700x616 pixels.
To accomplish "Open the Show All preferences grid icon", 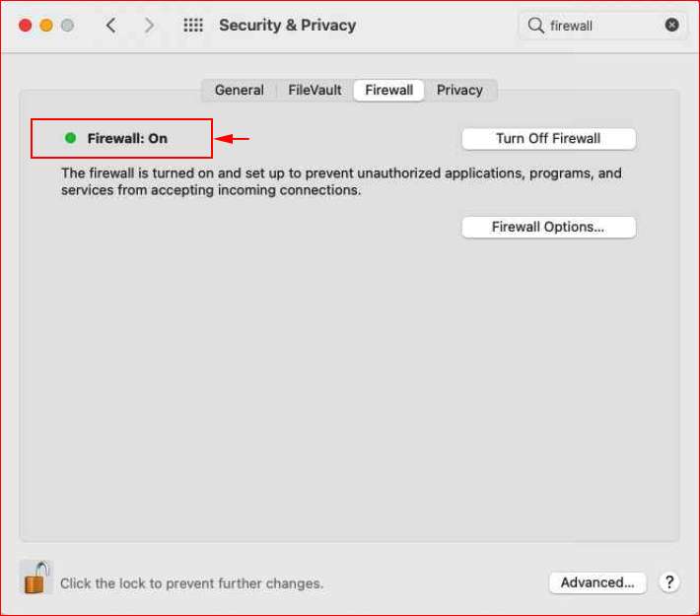I will (x=193, y=25).
